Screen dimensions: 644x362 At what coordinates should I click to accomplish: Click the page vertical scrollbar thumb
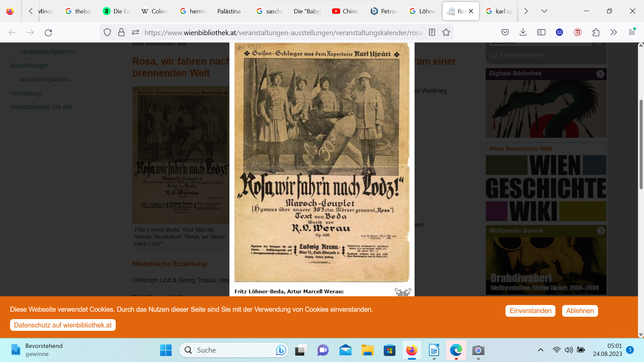coord(641,144)
